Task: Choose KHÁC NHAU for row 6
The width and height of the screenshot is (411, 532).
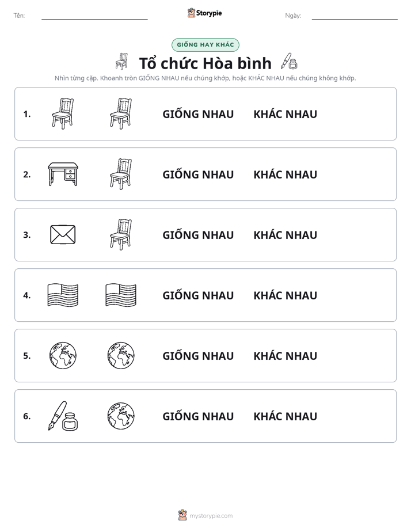Action: pyautogui.click(x=285, y=416)
